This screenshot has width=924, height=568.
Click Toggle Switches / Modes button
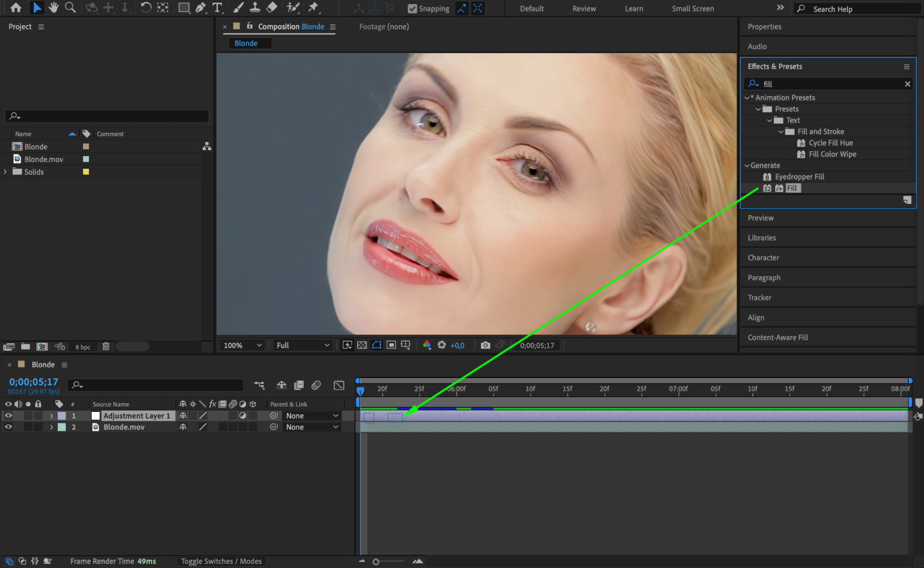[x=221, y=561]
